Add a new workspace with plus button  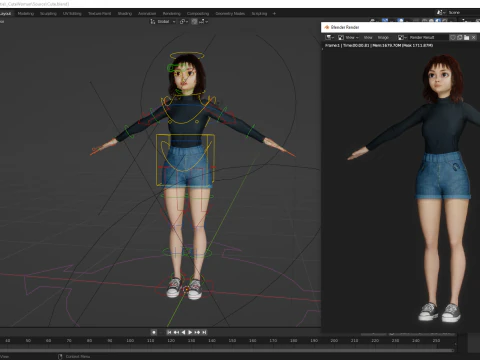(x=274, y=14)
